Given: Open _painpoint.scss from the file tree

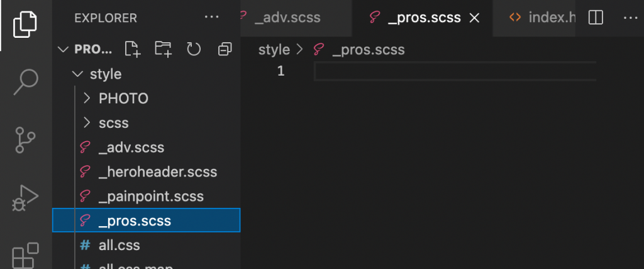Looking at the screenshot, I should (151, 197).
